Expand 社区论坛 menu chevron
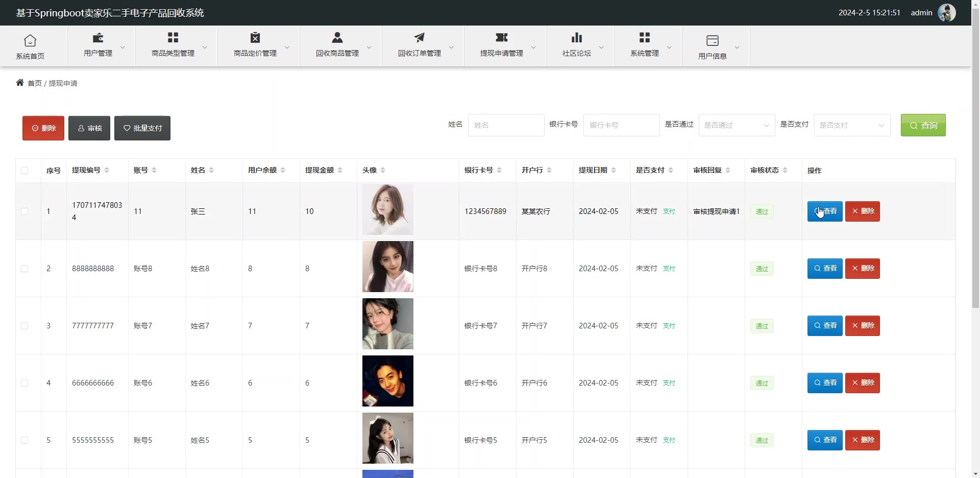Viewport: 980px width, 478px height. click(x=601, y=47)
